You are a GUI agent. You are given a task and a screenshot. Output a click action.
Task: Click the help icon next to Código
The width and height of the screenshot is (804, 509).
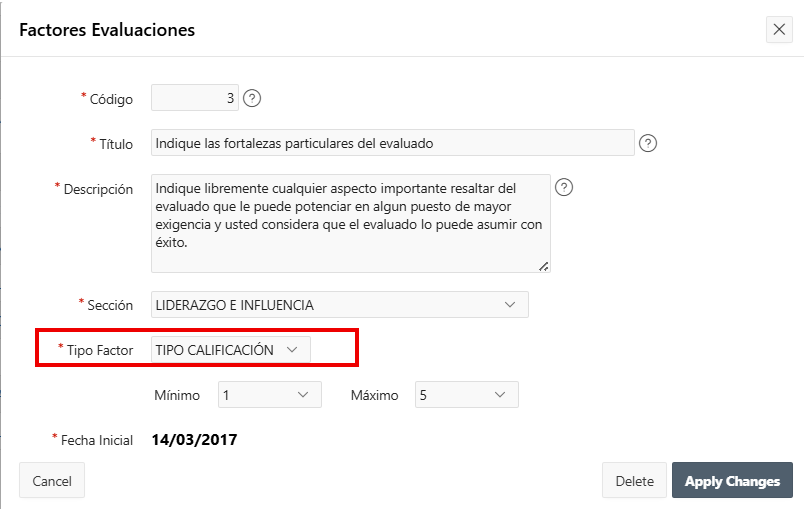point(252,98)
